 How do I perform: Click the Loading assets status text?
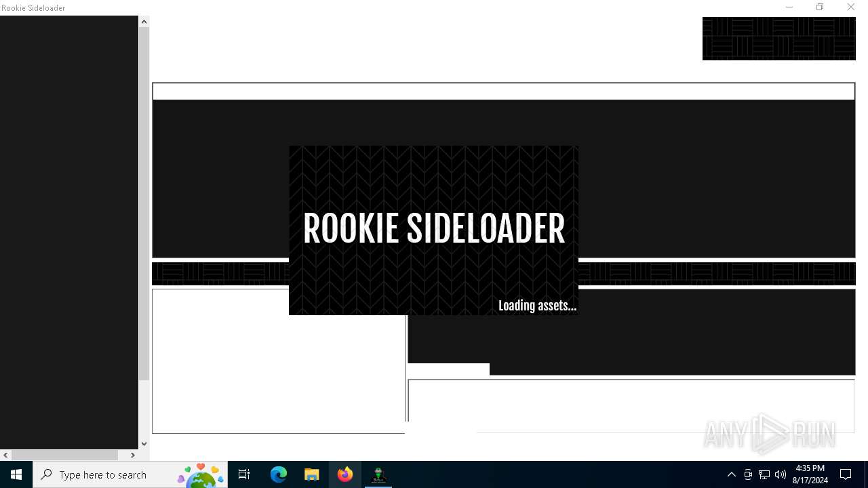pos(537,306)
